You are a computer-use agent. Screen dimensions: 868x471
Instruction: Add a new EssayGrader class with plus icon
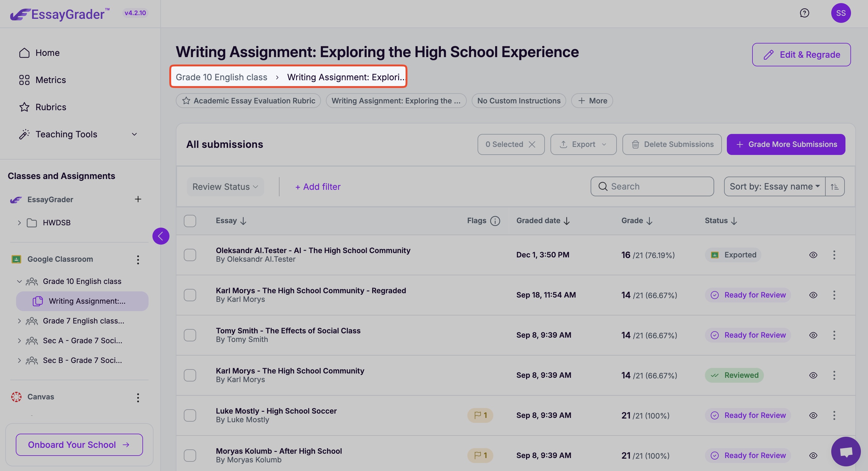tap(138, 199)
